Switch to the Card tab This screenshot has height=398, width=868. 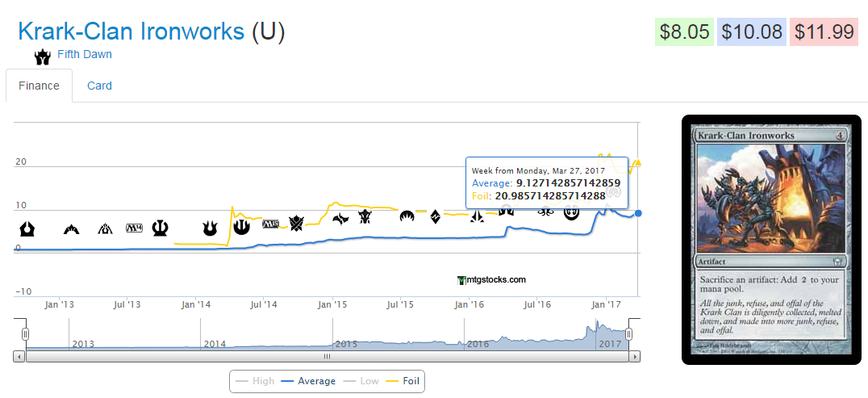pos(100,86)
